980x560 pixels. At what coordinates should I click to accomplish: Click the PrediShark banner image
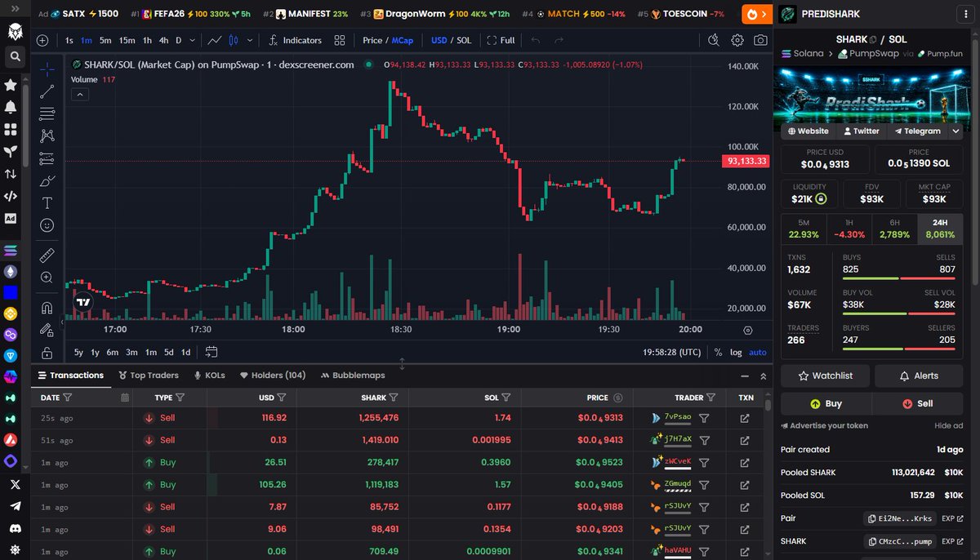coord(871,94)
